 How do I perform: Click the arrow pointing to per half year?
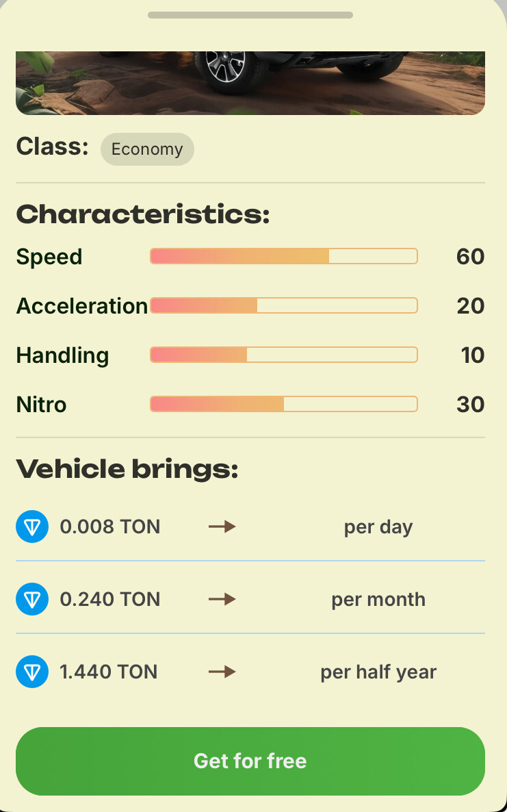(222, 672)
